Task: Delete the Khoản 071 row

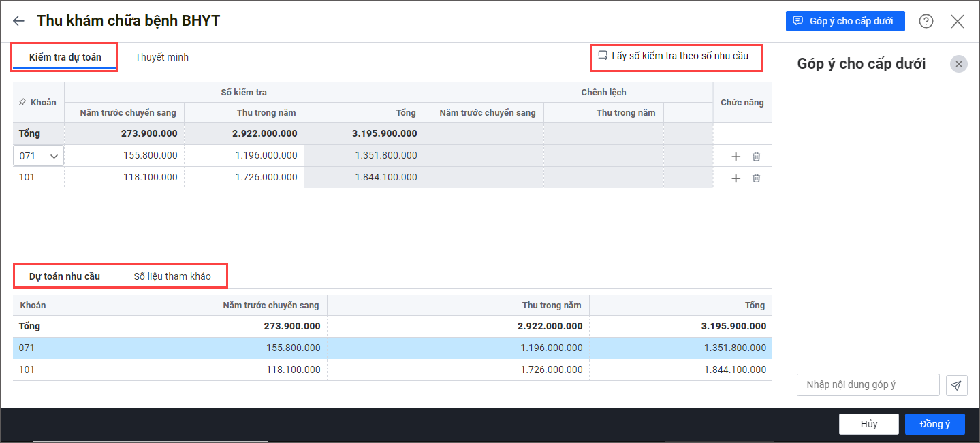Action: 756,157
